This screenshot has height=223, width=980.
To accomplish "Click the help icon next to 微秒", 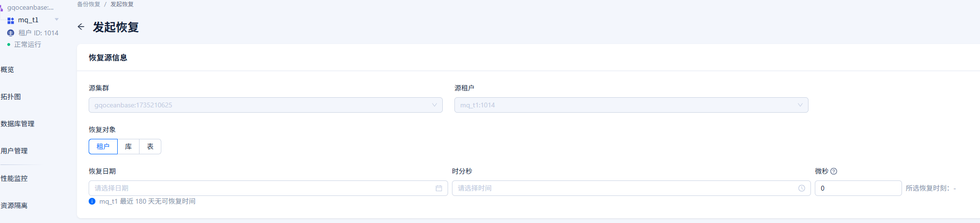I will (834, 171).
